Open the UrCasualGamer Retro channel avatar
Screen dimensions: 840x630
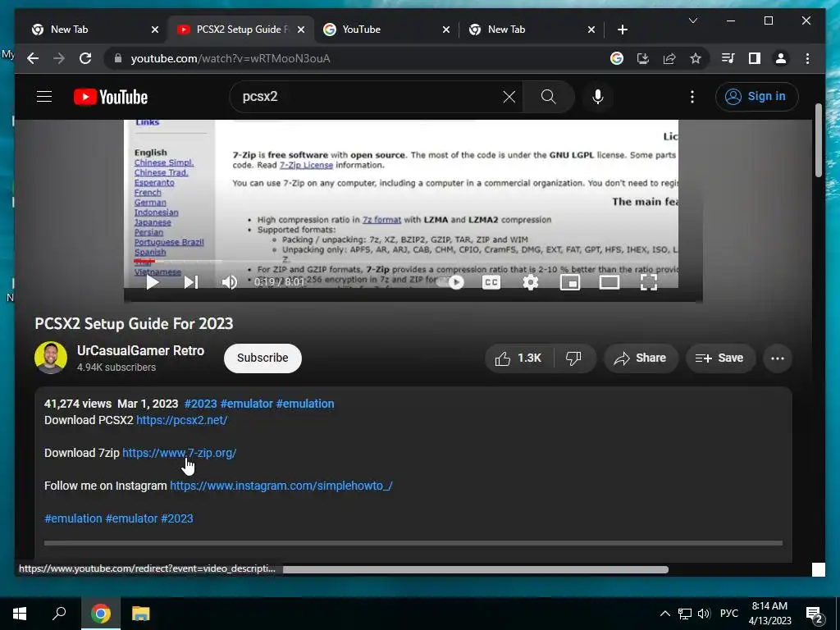tap(51, 358)
